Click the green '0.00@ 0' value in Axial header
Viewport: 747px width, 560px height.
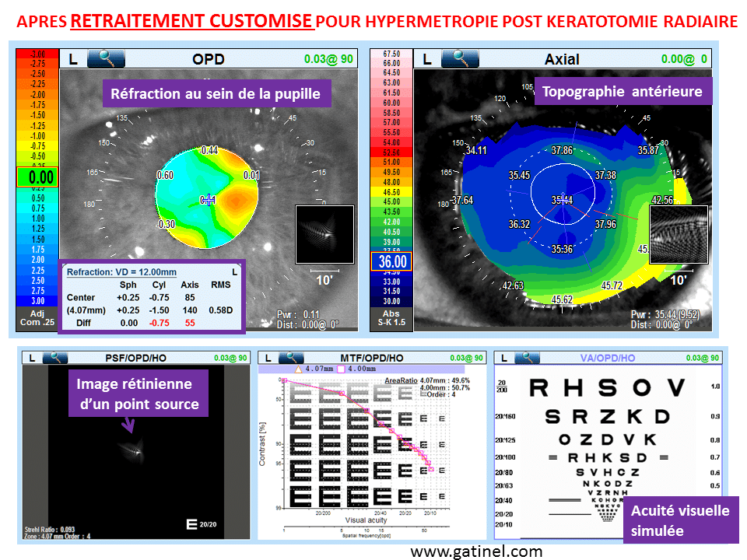[684, 59]
